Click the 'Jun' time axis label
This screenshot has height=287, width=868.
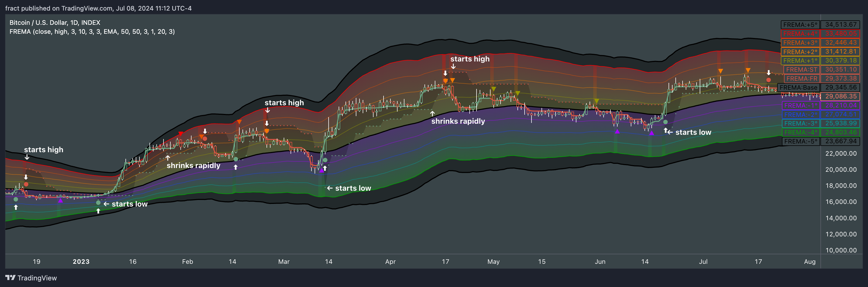600,261
